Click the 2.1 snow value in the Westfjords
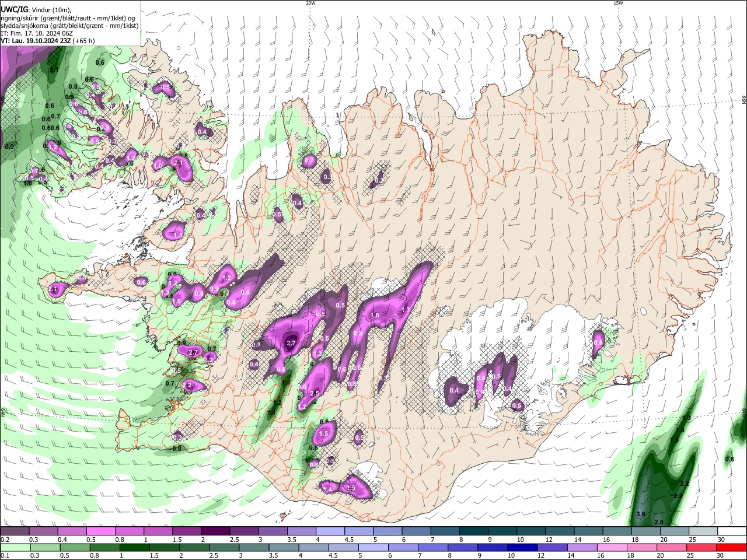 click(x=179, y=164)
